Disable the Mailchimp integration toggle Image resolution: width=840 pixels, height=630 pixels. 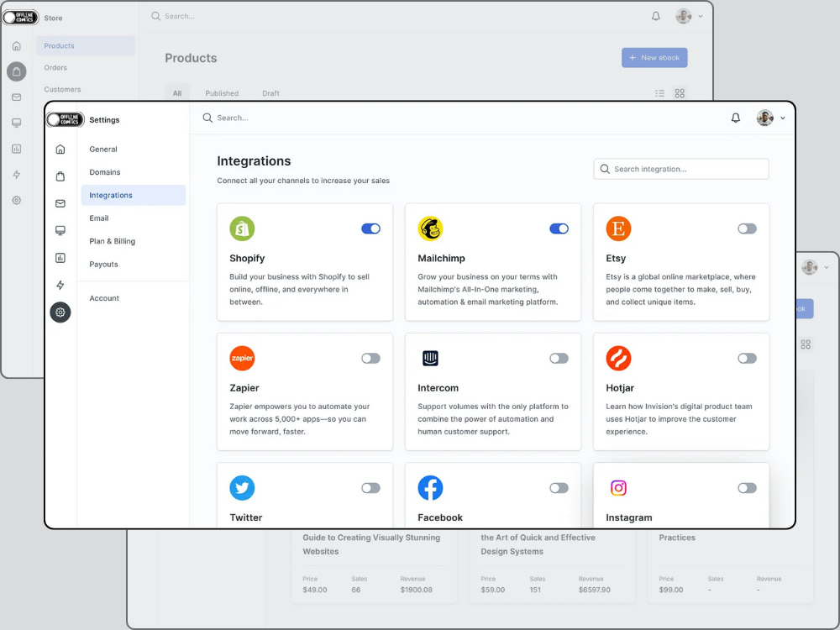coord(559,228)
